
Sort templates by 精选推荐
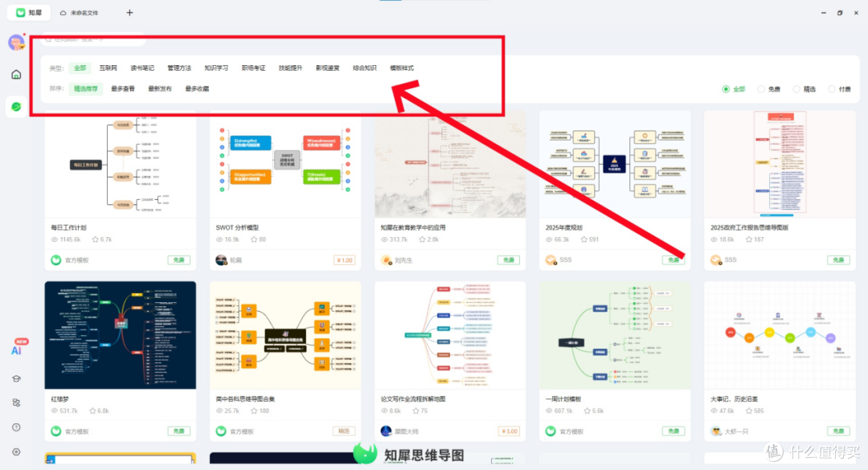[86, 88]
